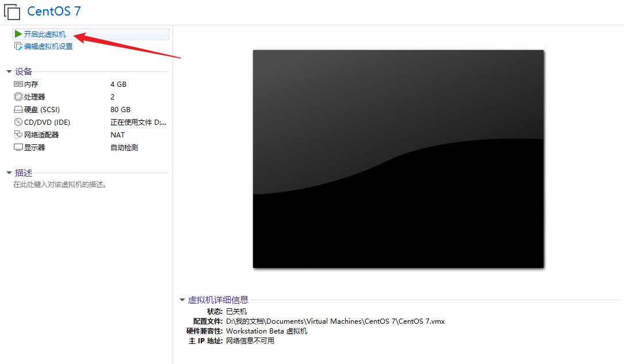The width and height of the screenshot is (624, 364).
Task: Select the 内存 device row label
Action: click(x=31, y=85)
